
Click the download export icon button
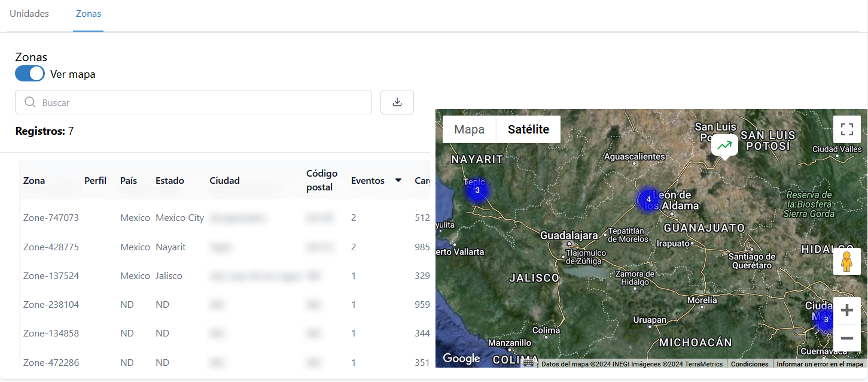[397, 102]
